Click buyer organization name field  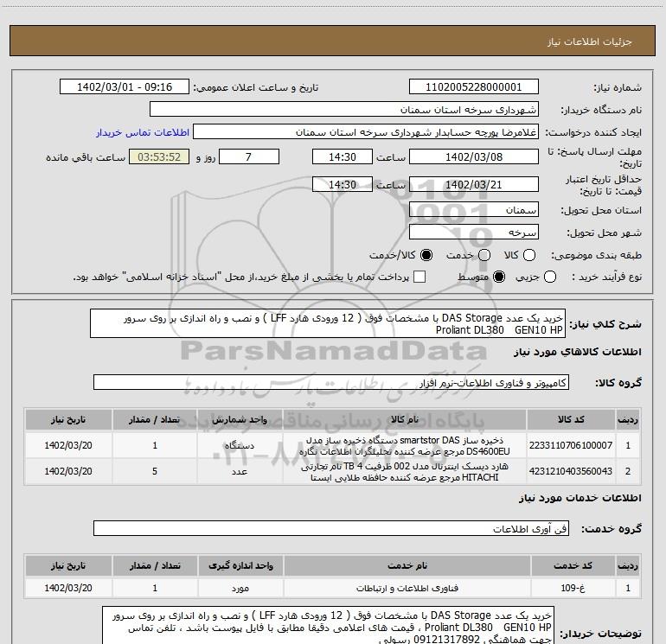coord(344,109)
